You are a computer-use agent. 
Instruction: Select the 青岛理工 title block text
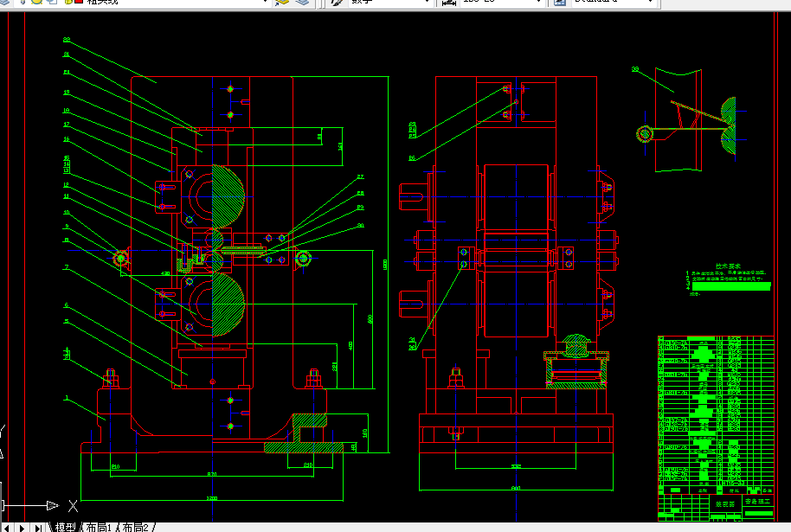(x=758, y=501)
